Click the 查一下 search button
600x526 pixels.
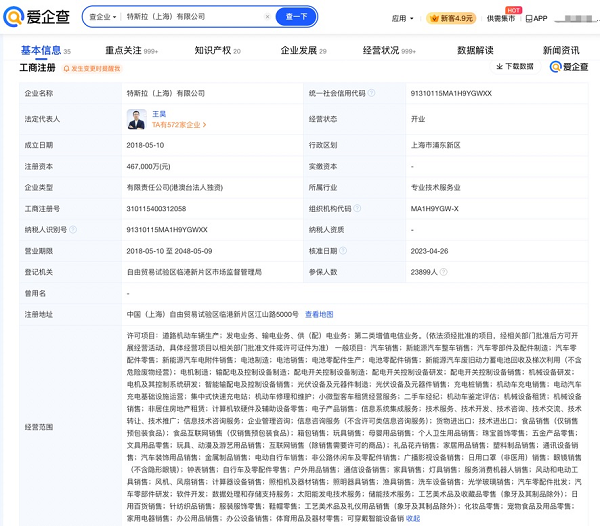296,16
